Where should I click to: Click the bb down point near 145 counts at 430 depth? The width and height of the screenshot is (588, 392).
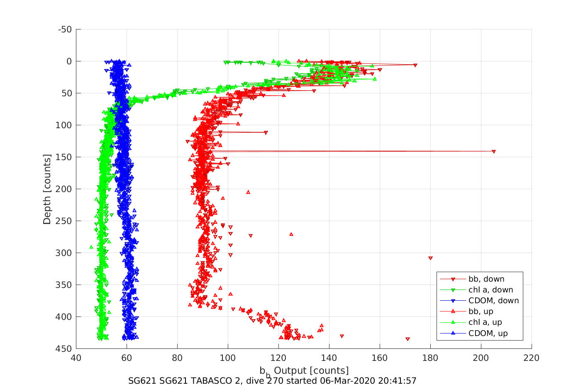342,336
